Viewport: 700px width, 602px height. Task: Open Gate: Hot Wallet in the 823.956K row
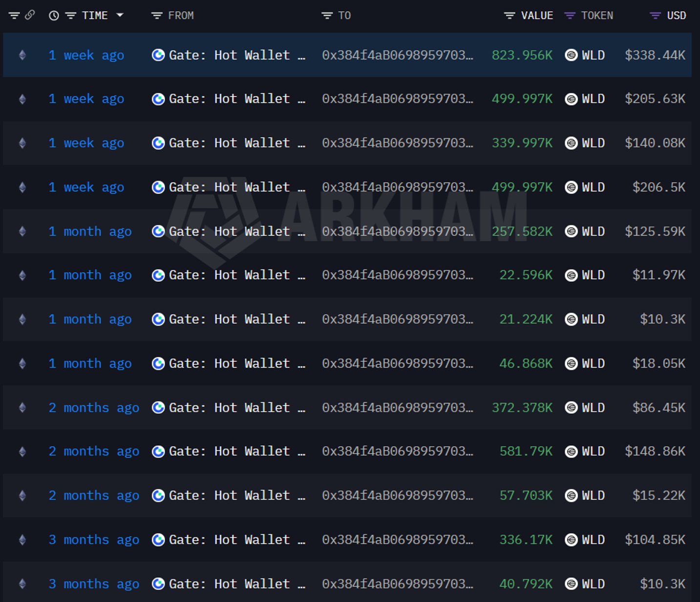[237, 55]
